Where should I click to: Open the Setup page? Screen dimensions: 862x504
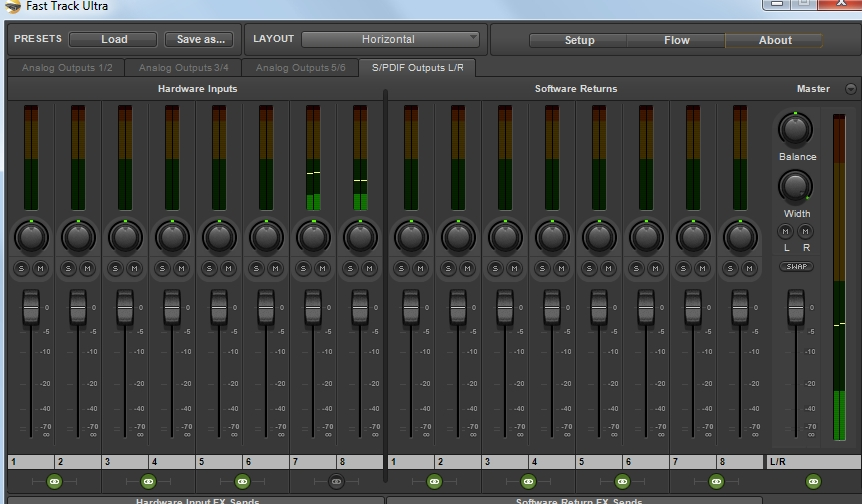(578, 40)
